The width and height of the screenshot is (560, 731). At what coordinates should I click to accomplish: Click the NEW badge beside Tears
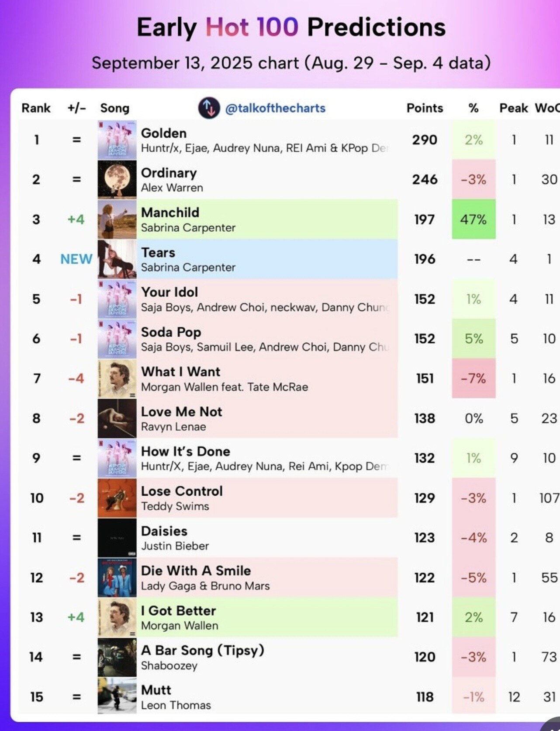pyautogui.click(x=76, y=259)
